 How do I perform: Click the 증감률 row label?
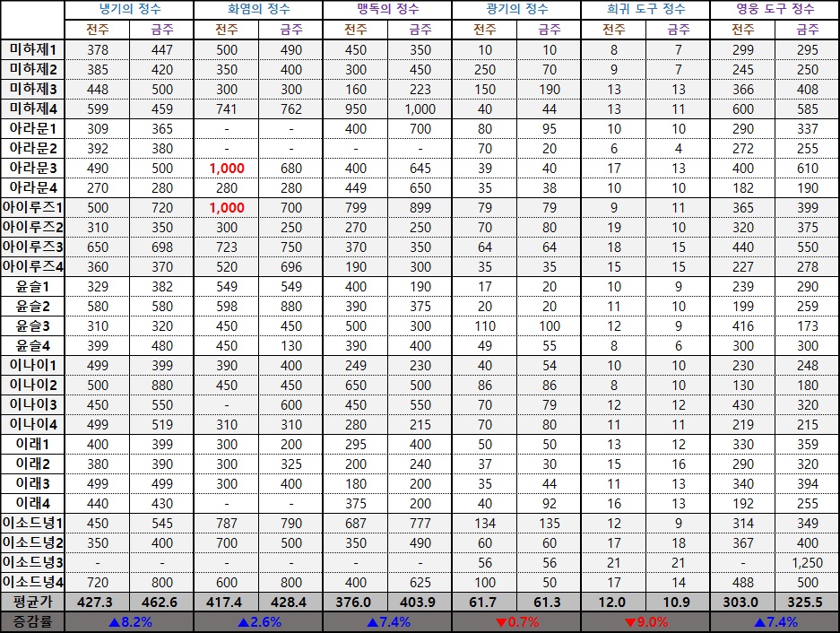tap(33, 622)
